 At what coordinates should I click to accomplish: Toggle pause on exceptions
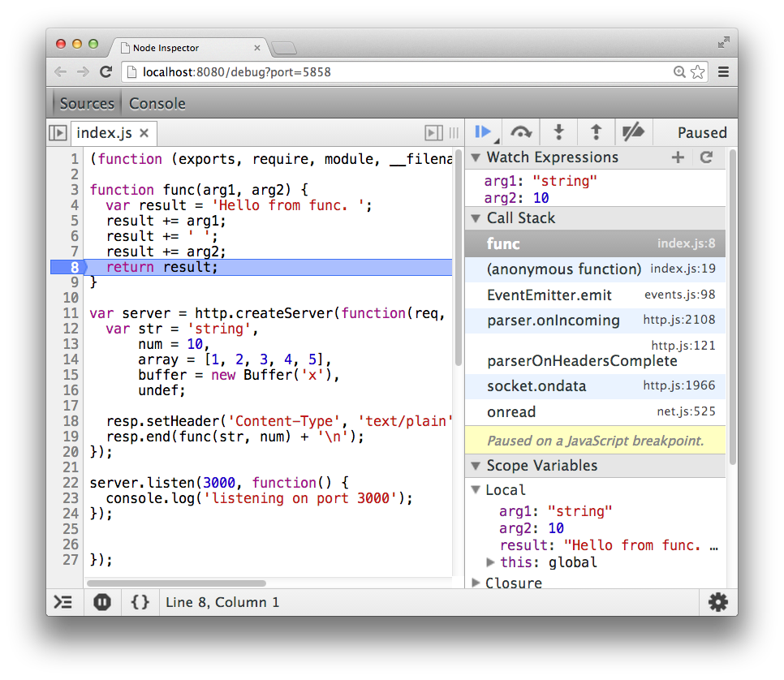point(102,602)
